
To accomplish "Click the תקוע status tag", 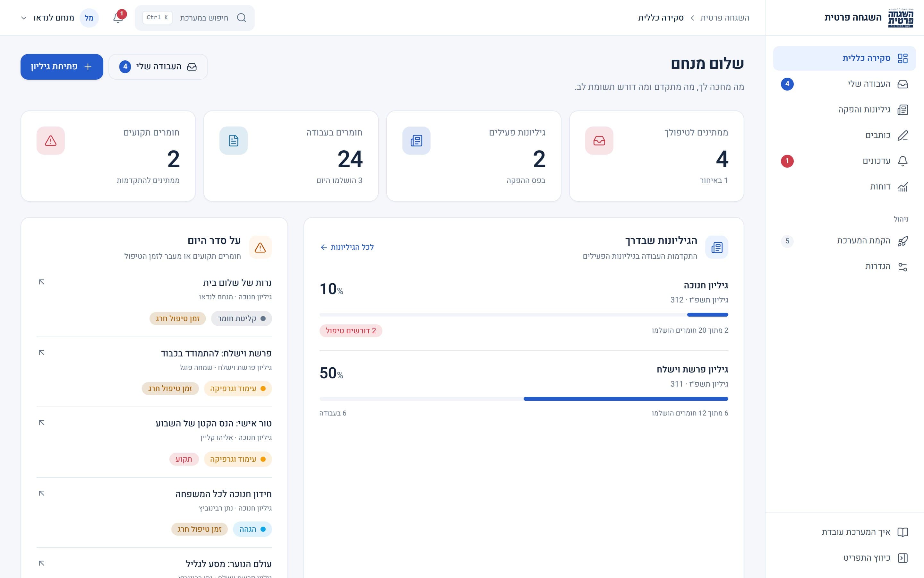I will (184, 459).
